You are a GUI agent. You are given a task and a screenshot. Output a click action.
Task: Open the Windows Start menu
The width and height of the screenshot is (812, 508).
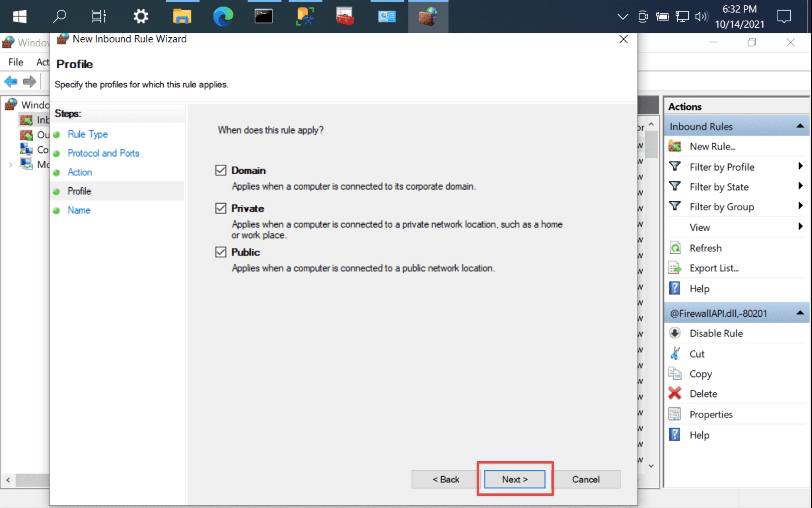(x=19, y=16)
